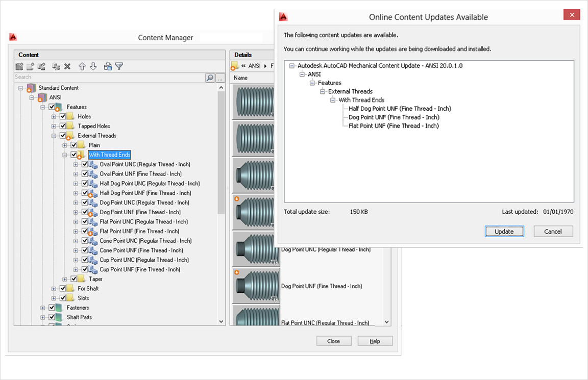Click the Autodesk logo in Online Content Updates title
588x380 pixels.
(x=283, y=16)
